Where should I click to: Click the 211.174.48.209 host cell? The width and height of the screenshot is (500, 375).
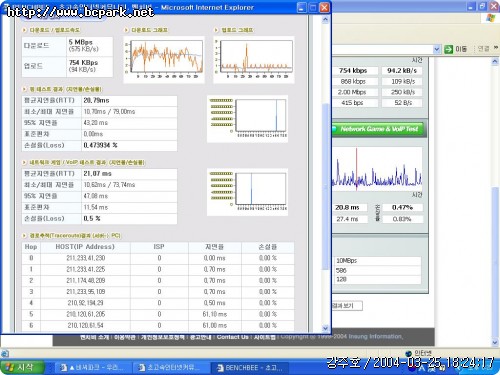point(86,281)
